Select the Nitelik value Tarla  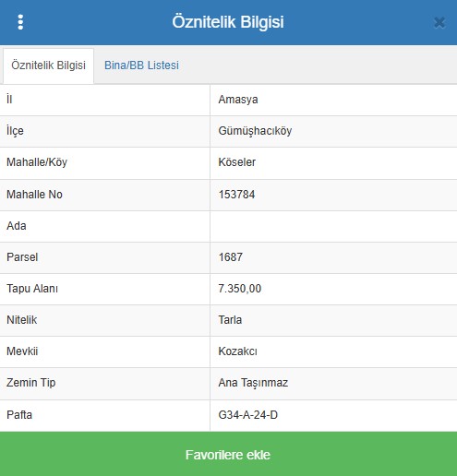click(x=230, y=320)
